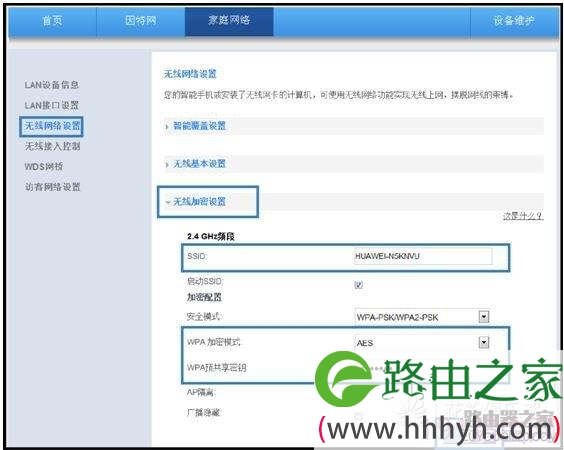Switch to the 因特网 tab
Screen dimensions: 564x450
141,21
